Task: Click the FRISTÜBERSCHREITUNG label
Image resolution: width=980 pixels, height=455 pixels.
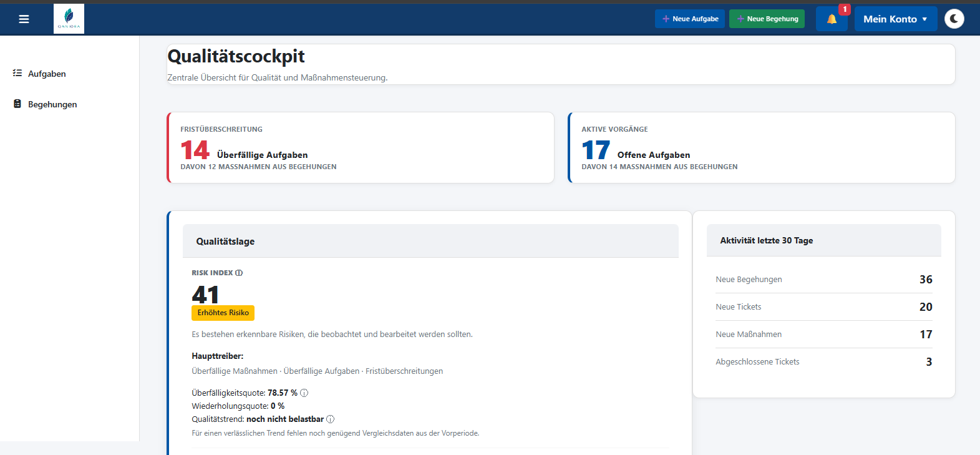Action: click(221, 129)
